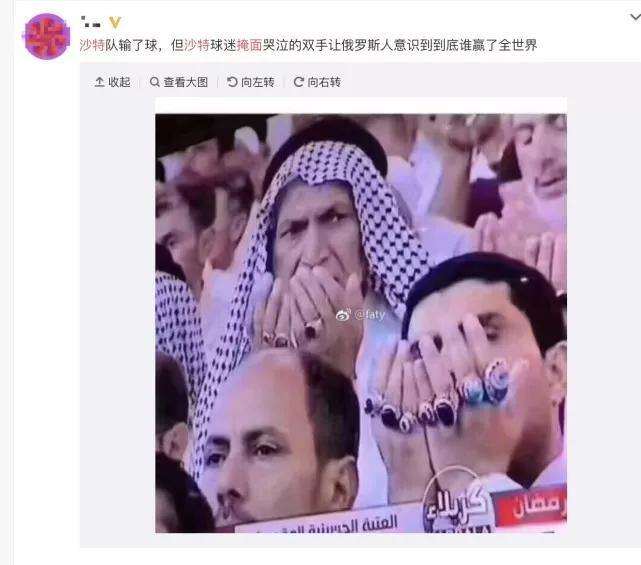Open the 沙特 link before 球迷
Viewport: 641px width, 565px height.
point(197,45)
